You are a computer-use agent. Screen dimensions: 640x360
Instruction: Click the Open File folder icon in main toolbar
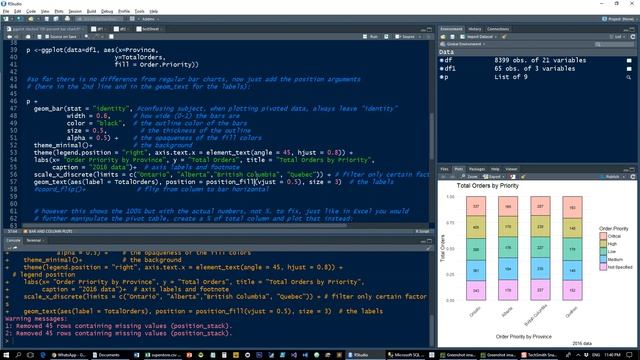click(x=31, y=19)
